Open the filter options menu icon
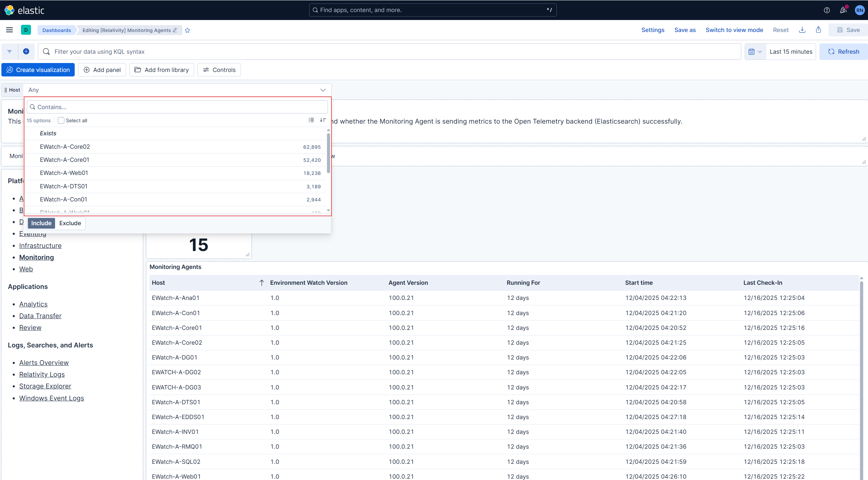The width and height of the screenshot is (868, 480). pos(10,52)
